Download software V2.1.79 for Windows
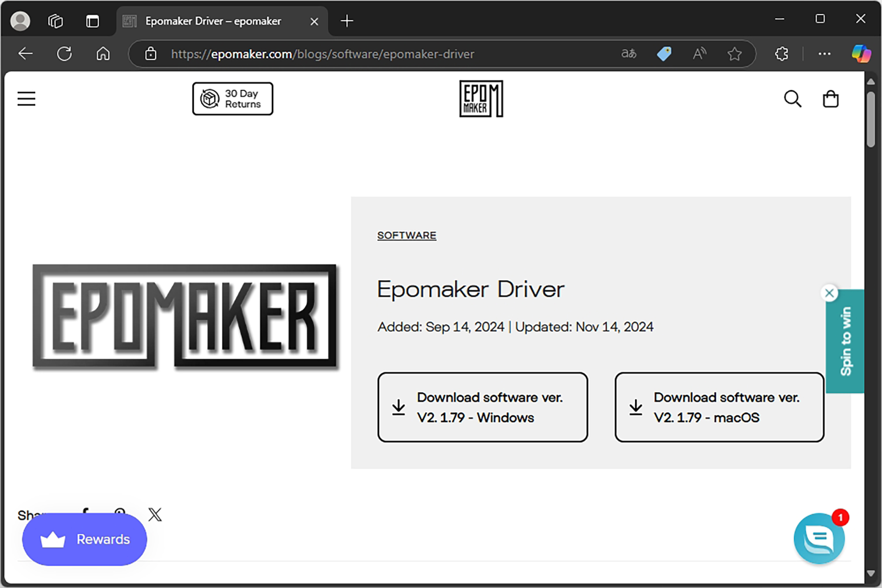 (x=482, y=407)
